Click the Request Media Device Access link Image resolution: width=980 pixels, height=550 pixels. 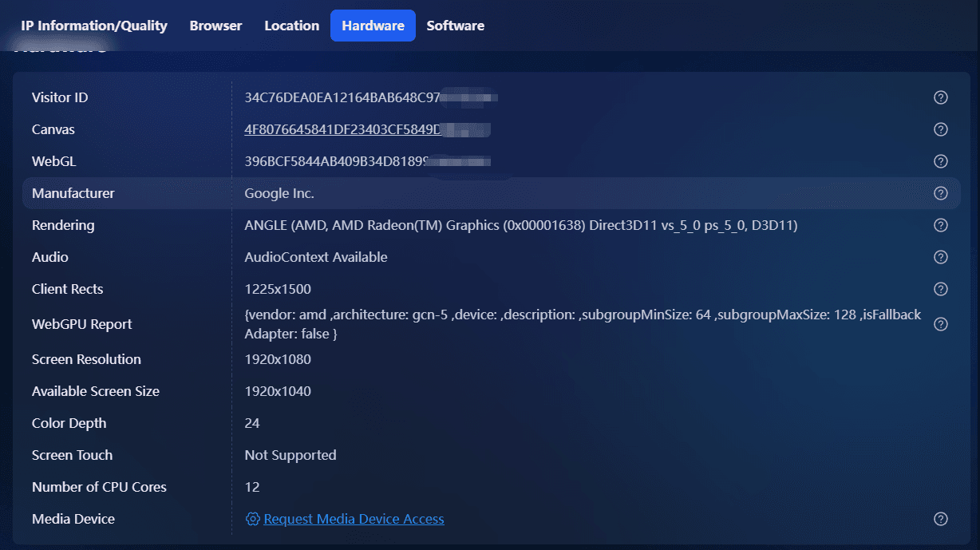[354, 519]
